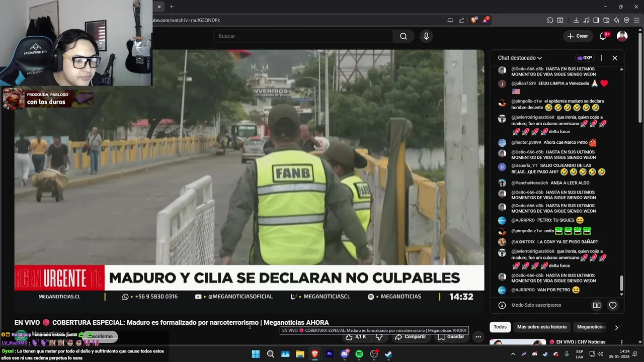644x362 pixels.
Task: Open the browser hamburger menu
Action: click(x=637, y=20)
